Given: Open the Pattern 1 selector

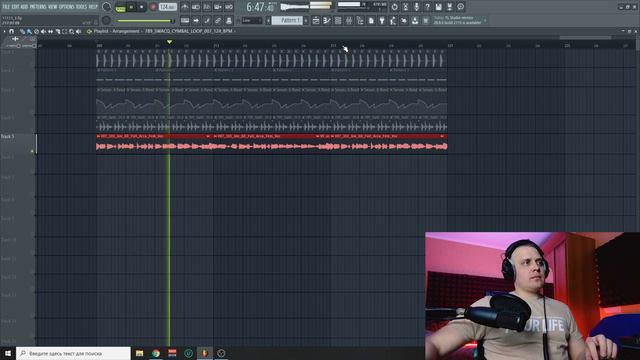Looking at the screenshot, I should (287, 20).
